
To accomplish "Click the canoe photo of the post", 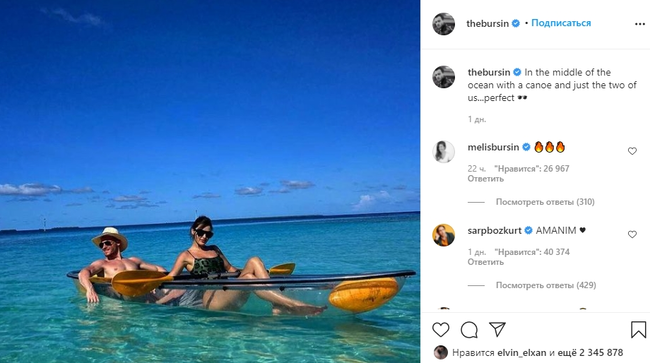I will (210, 182).
